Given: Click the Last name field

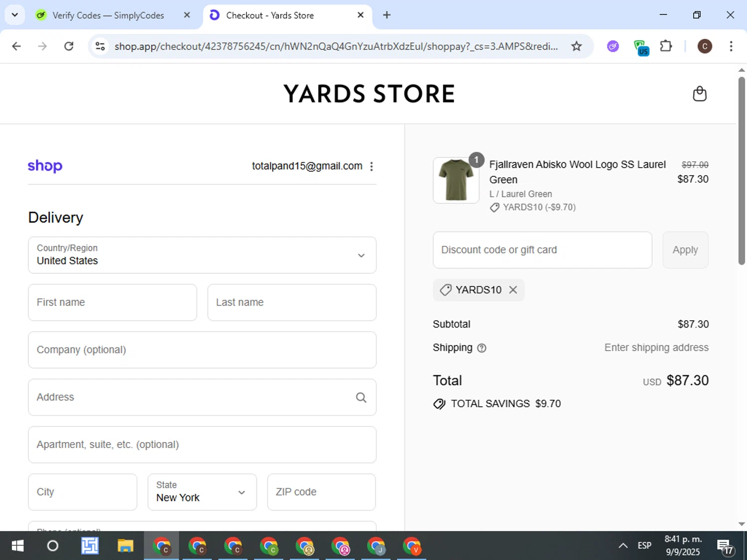Looking at the screenshot, I should pos(292,303).
